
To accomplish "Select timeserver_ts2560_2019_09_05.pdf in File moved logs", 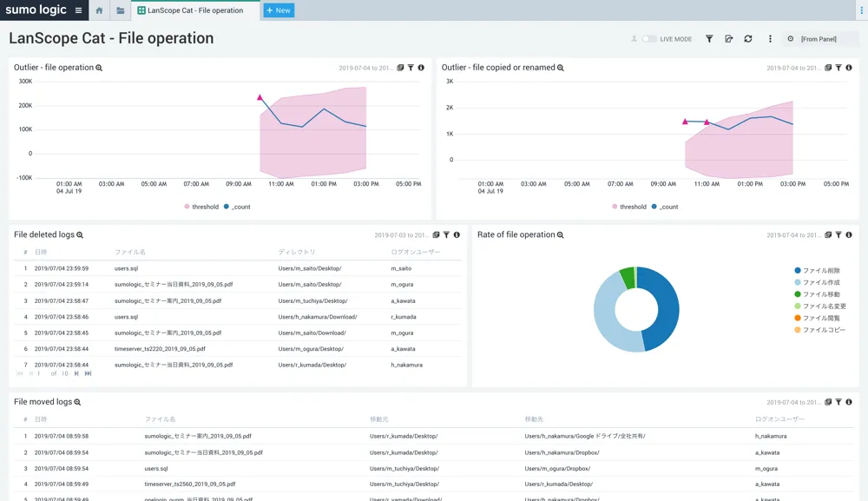I will pyautogui.click(x=190, y=485).
